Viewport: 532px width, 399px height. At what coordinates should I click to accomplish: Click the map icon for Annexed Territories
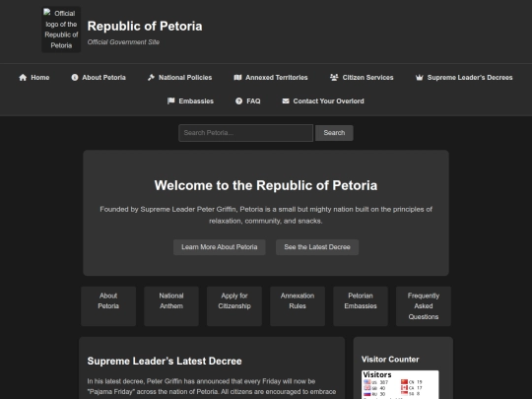click(237, 78)
